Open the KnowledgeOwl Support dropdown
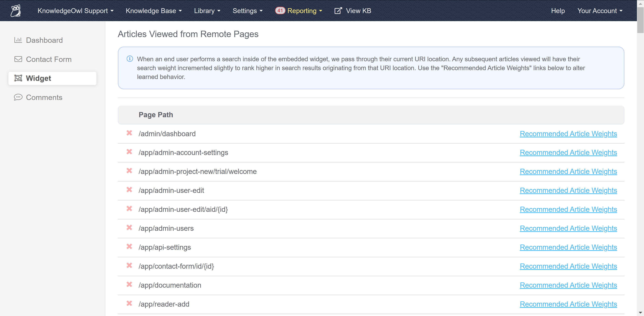Viewport: 644px width, 316px height. click(75, 11)
